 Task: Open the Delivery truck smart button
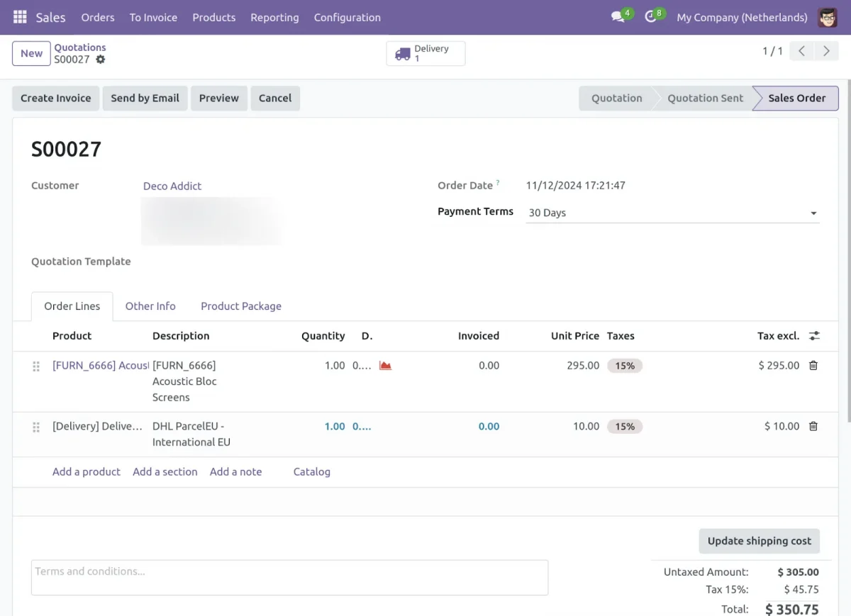(x=425, y=53)
